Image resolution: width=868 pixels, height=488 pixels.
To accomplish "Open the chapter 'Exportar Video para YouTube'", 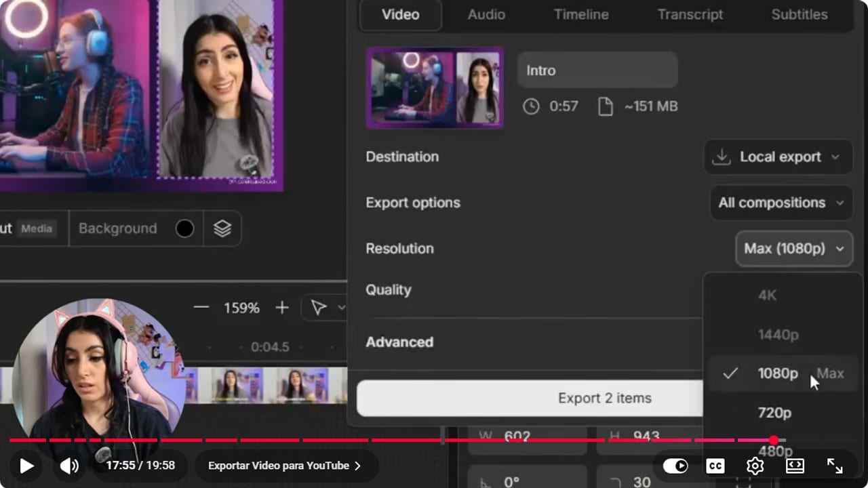I will click(x=284, y=466).
